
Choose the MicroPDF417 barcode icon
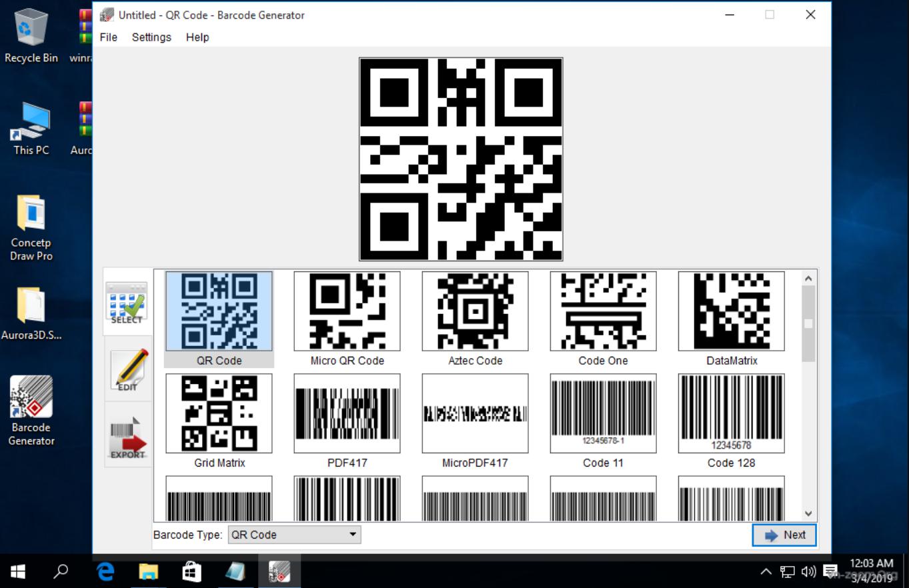tap(475, 413)
